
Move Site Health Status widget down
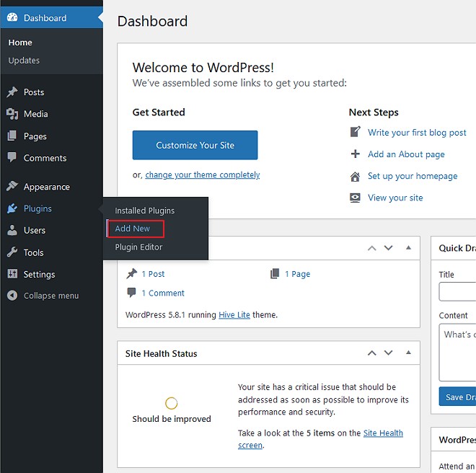(389, 353)
